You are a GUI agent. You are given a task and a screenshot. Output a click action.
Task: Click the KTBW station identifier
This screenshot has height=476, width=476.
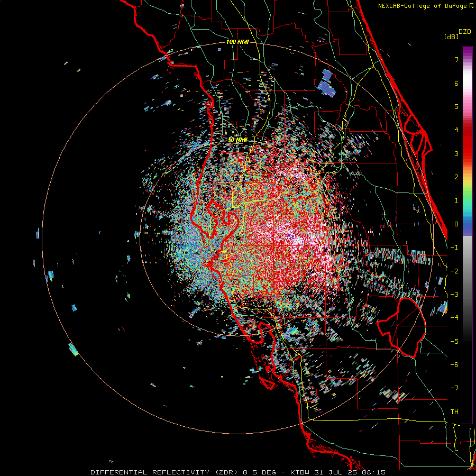301,472
